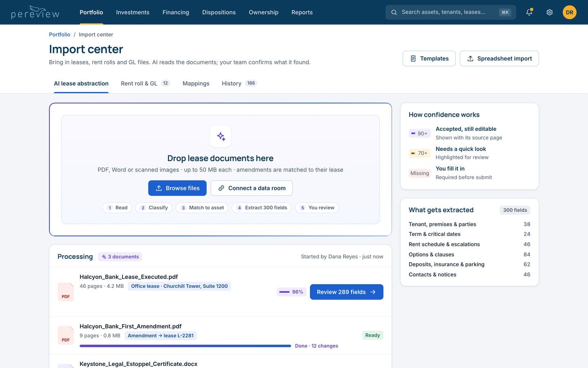The height and width of the screenshot is (368, 588).
Task: Click the Templates button
Action: coord(429,58)
